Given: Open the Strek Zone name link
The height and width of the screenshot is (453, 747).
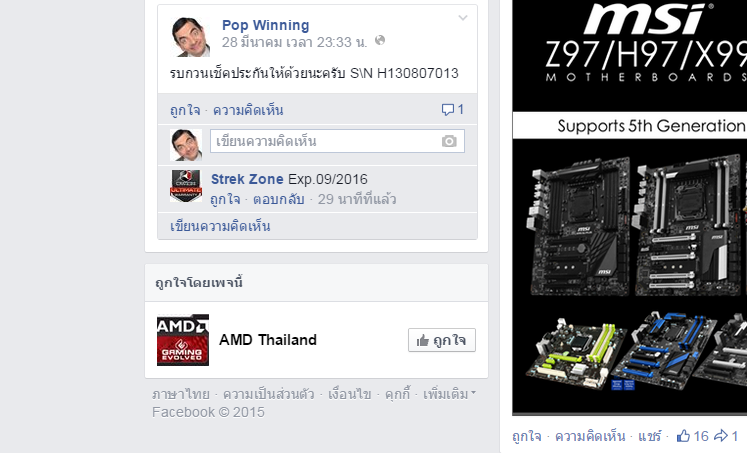Looking at the screenshot, I should 247,179.
